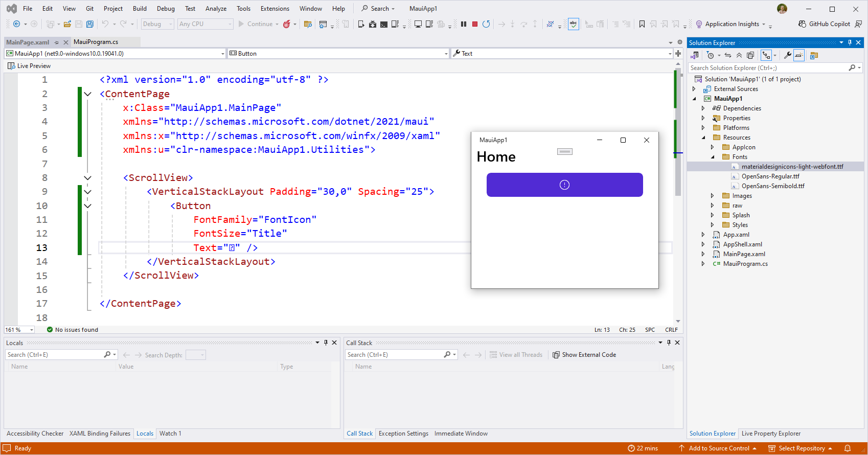Open the Extensions menu
The width and height of the screenshot is (868, 455).
[275, 9]
